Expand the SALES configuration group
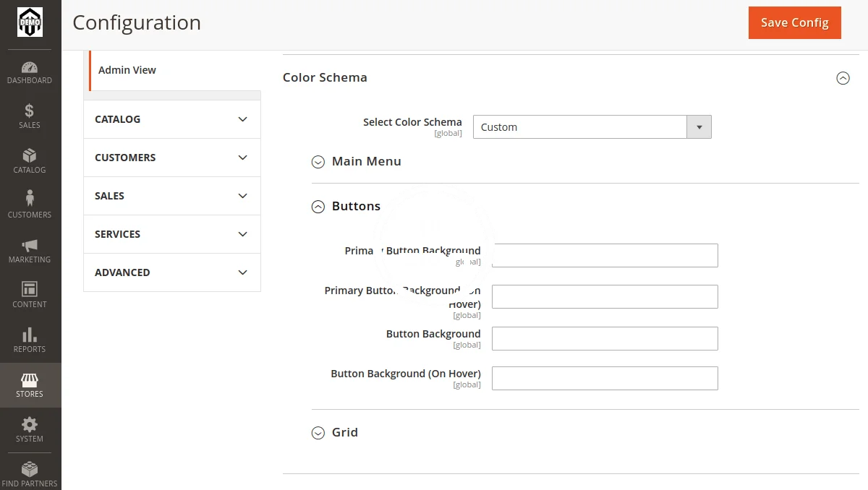Viewport: 868px width, 490px height. click(172, 196)
